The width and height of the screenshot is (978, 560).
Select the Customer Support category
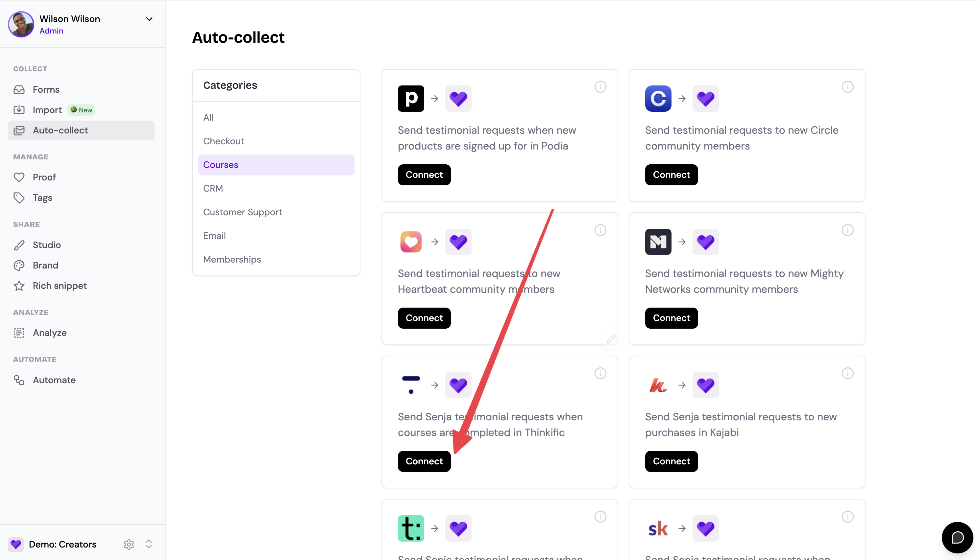pyautogui.click(x=276, y=212)
